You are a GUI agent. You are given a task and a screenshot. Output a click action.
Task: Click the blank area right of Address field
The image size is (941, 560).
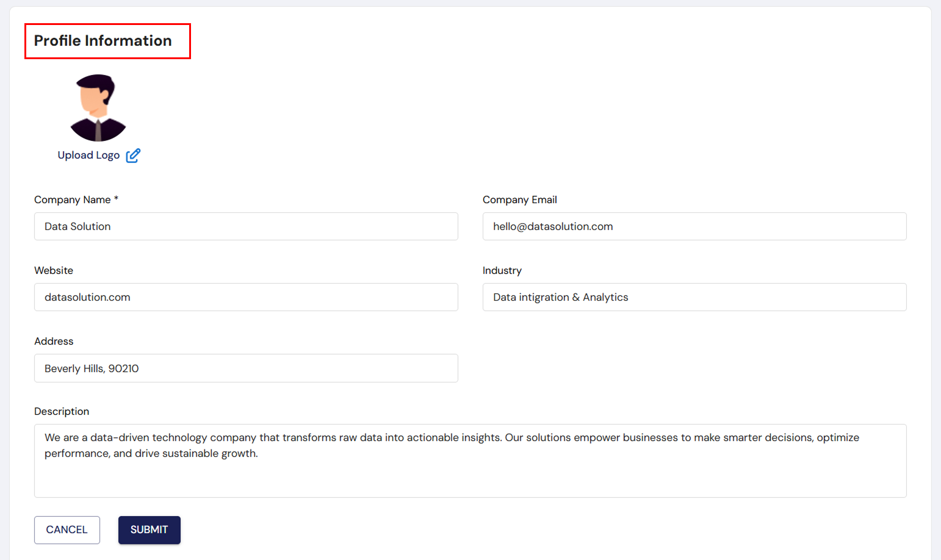coord(694,368)
